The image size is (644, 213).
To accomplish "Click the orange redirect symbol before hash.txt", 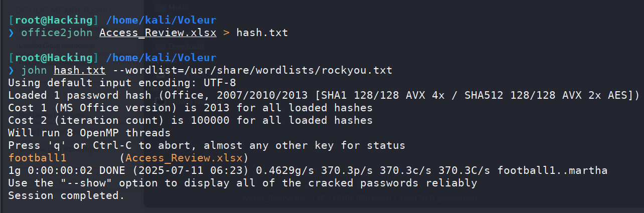I will (227, 33).
